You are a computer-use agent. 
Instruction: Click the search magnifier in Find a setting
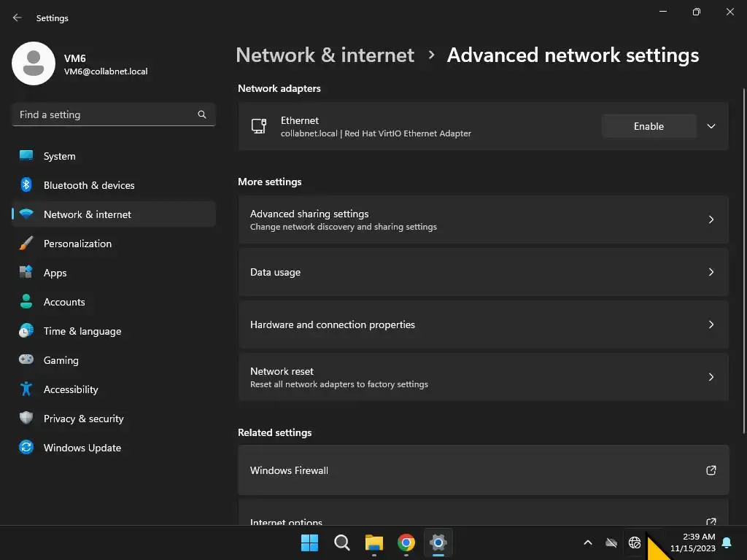point(202,114)
